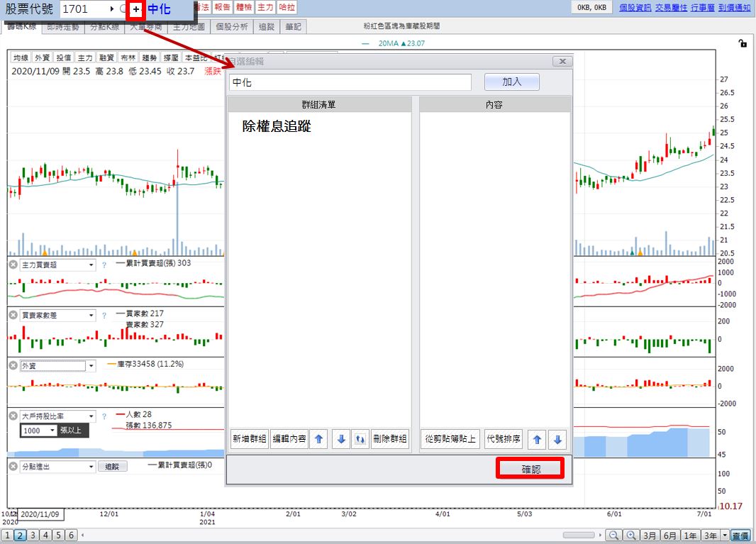Viewport: 756px width, 544px height.
Task: Move group up in 群組清單 panel
Action: pos(319,439)
